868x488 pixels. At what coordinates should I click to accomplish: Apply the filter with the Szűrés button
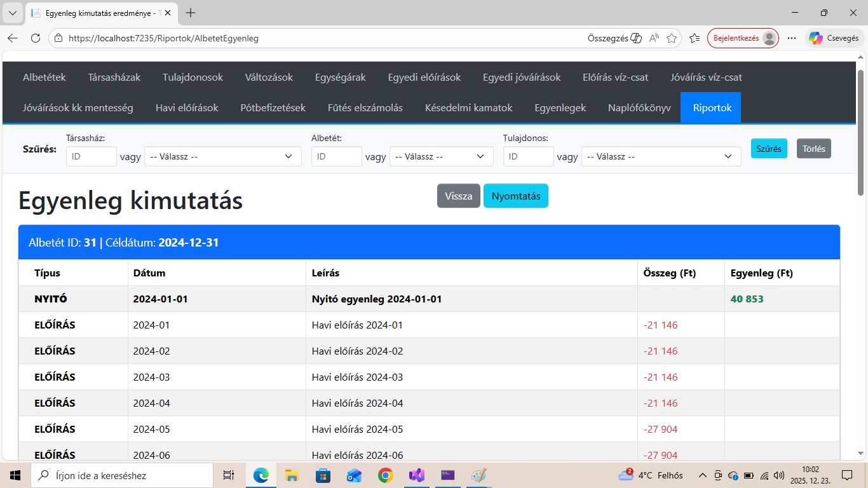point(768,149)
